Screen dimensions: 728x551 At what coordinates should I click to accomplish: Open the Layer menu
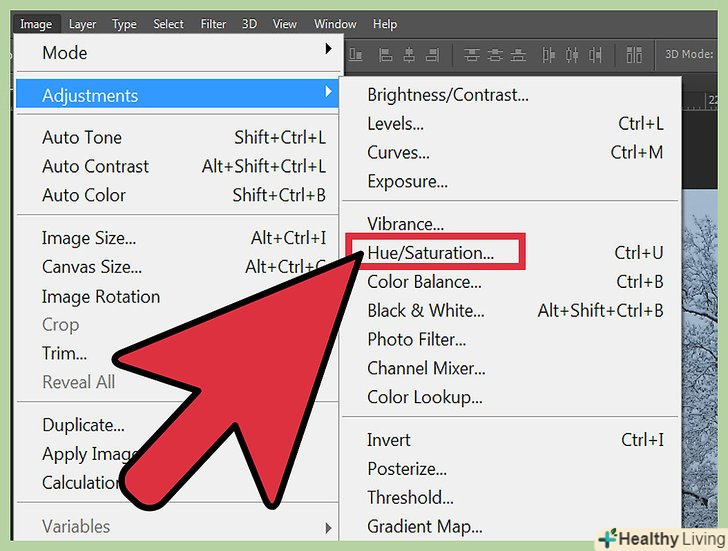[x=82, y=24]
